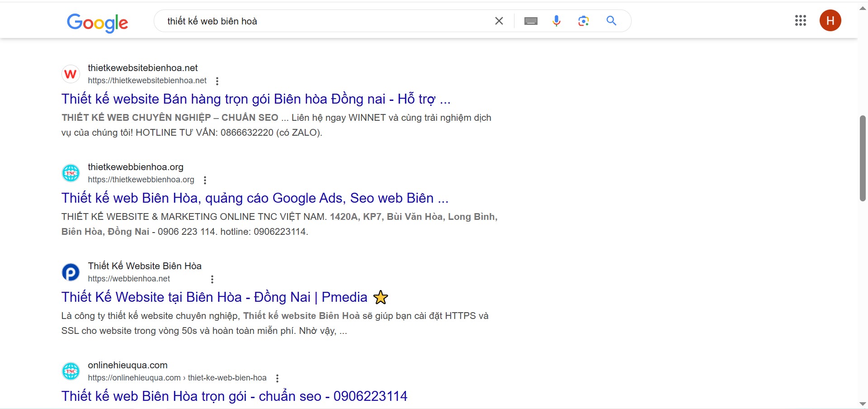Viewport: 868px width, 409px height.
Task: Open the Google account avatar H
Action: click(830, 20)
